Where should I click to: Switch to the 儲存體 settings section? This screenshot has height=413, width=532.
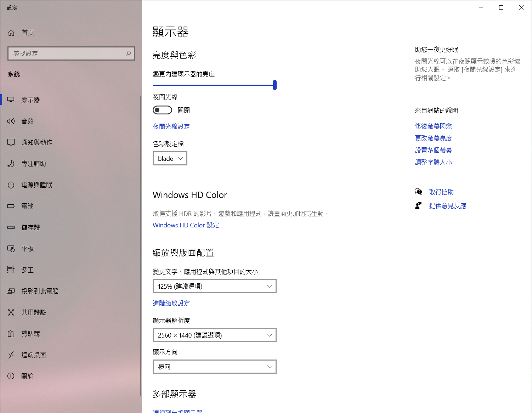[30, 227]
